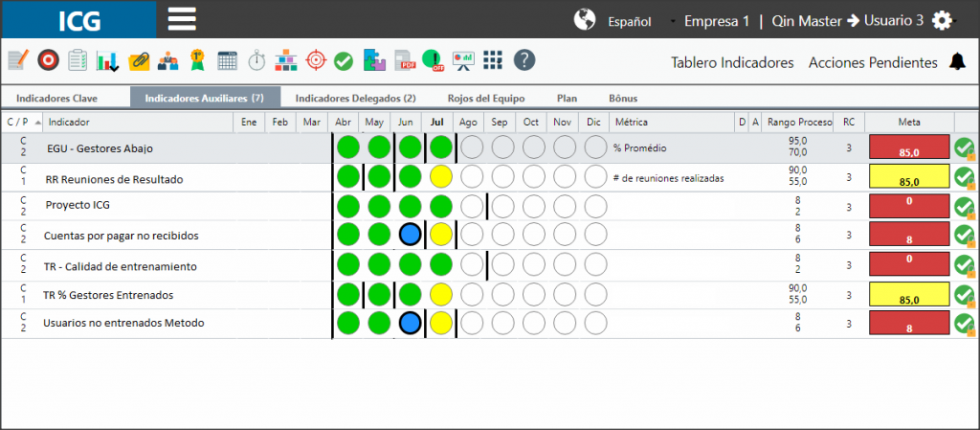Click the first place medal icon

197,60
